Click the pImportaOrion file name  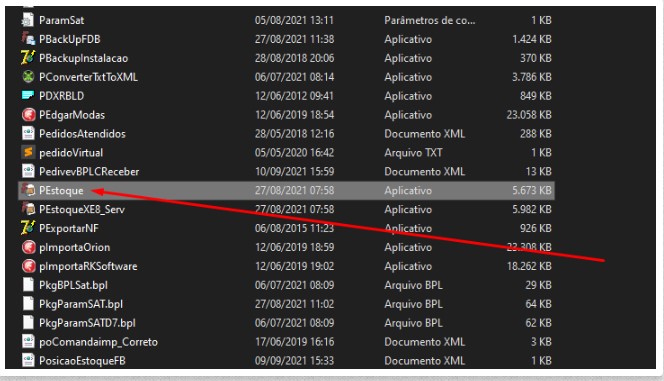click(74, 247)
